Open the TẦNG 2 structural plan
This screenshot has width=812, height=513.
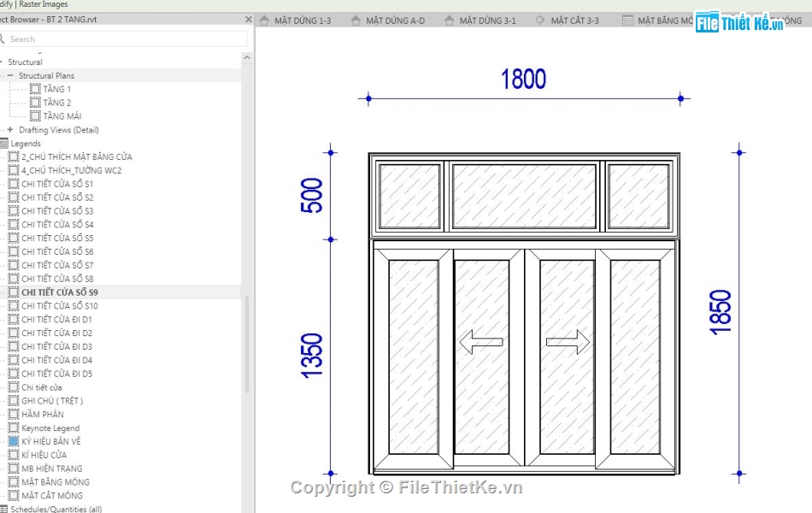pyautogui.click(x=57, y=103)
